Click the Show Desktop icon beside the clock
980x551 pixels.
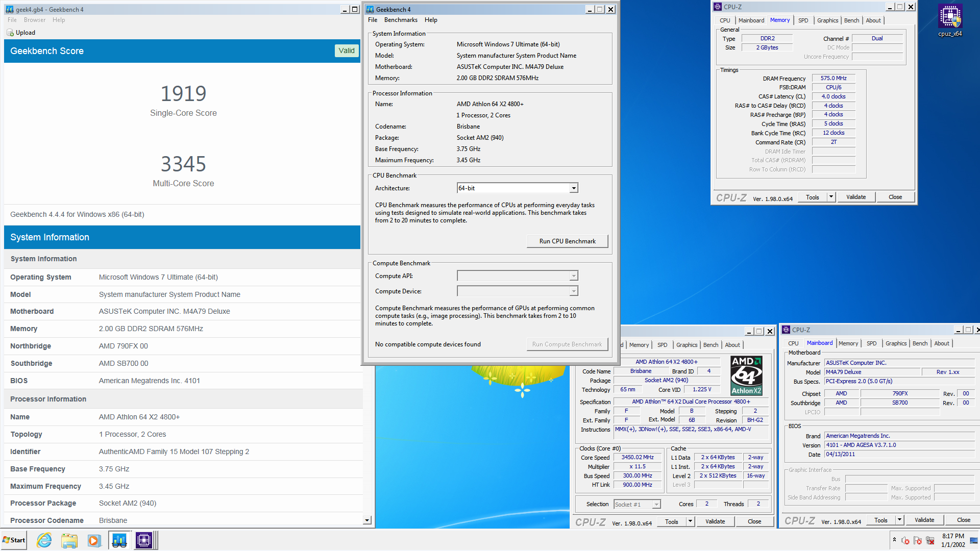click(x=974, y=540)
